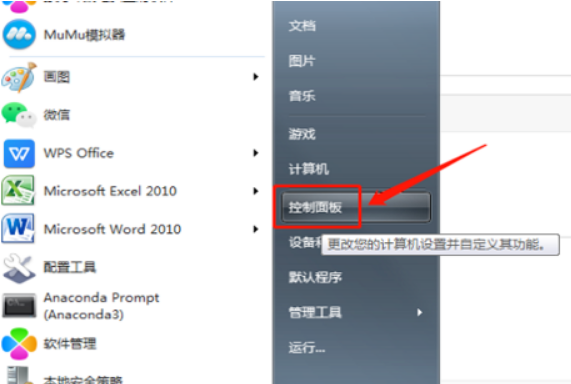Viewport: 571px width, 384px height.
Task: Click the Microsoft Word 2010 label
Action: (x=113, y=229)
